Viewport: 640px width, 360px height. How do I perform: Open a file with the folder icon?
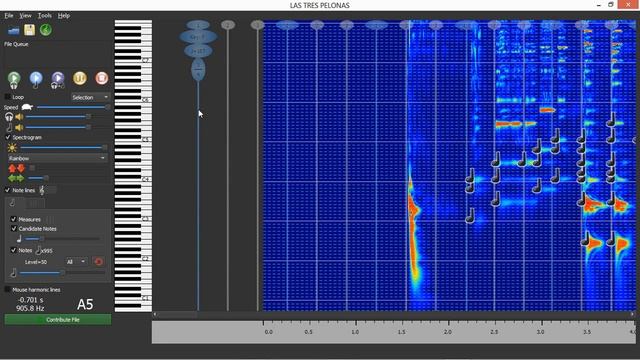click(x=13, y=31)
